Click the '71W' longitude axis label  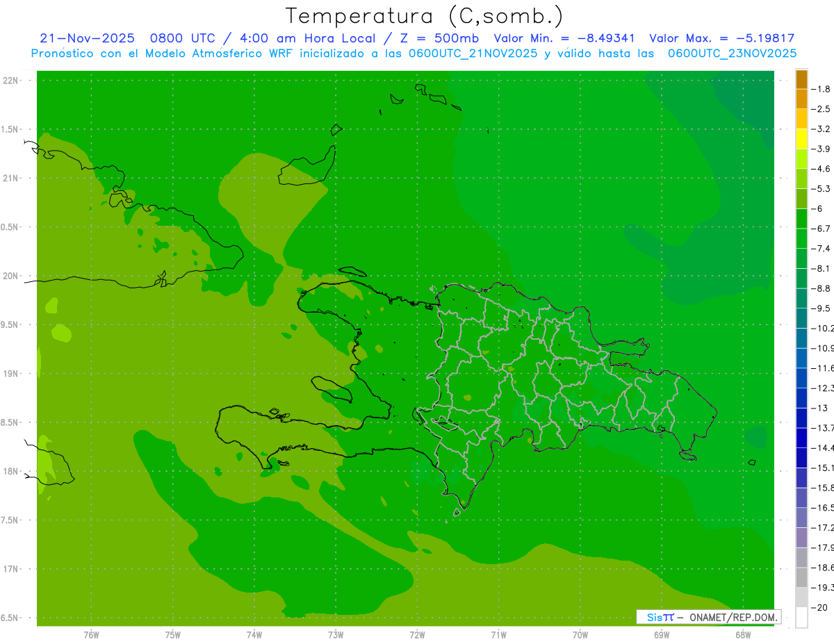pos(498,634)
